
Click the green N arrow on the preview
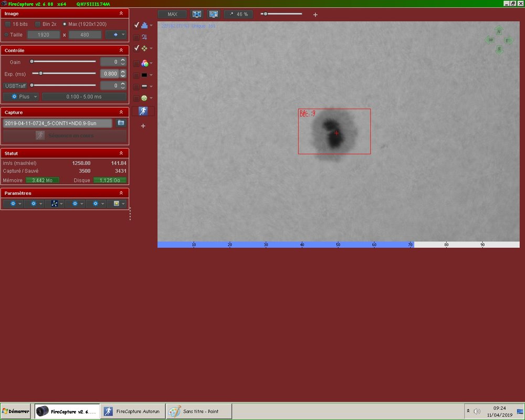pyautogui.click(x=499, y=31)
